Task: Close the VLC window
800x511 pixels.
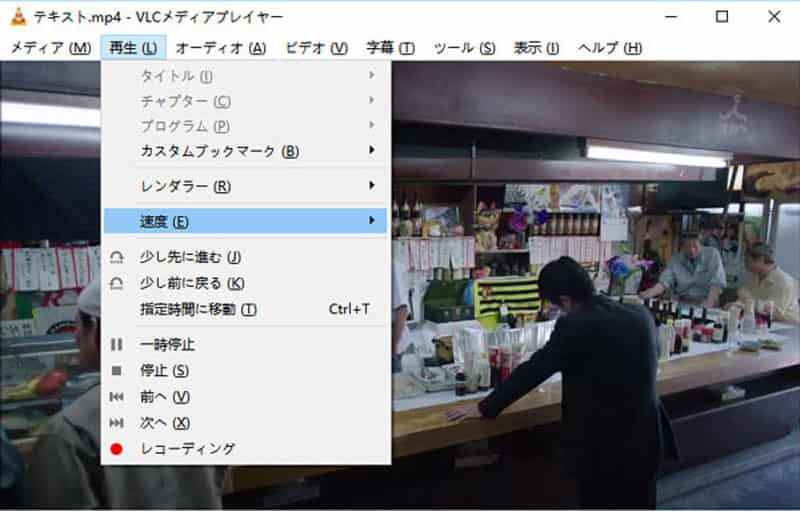Action: [x=774, y=16]
